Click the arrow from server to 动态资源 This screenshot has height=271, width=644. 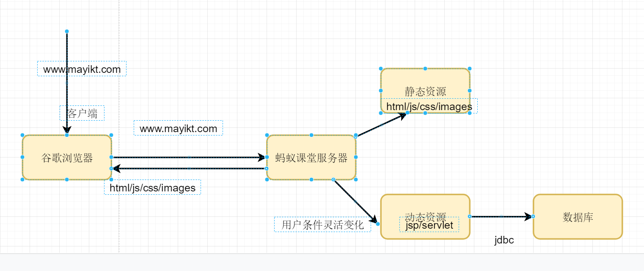pyautogui.click(x=355, y=202)
